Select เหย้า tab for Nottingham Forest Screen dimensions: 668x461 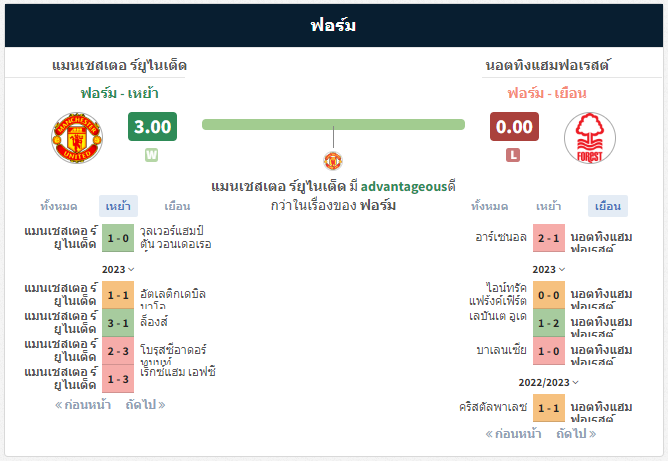click(548, 206)
